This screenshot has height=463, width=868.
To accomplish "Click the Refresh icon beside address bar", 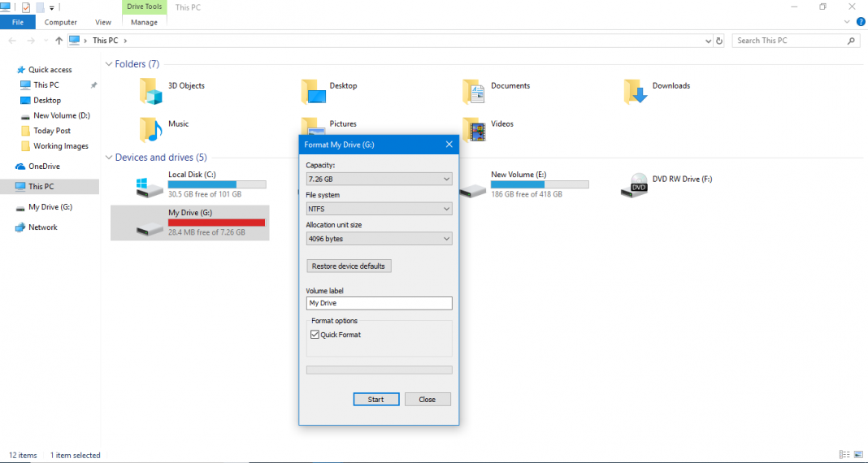I will (x=719, y=41).
